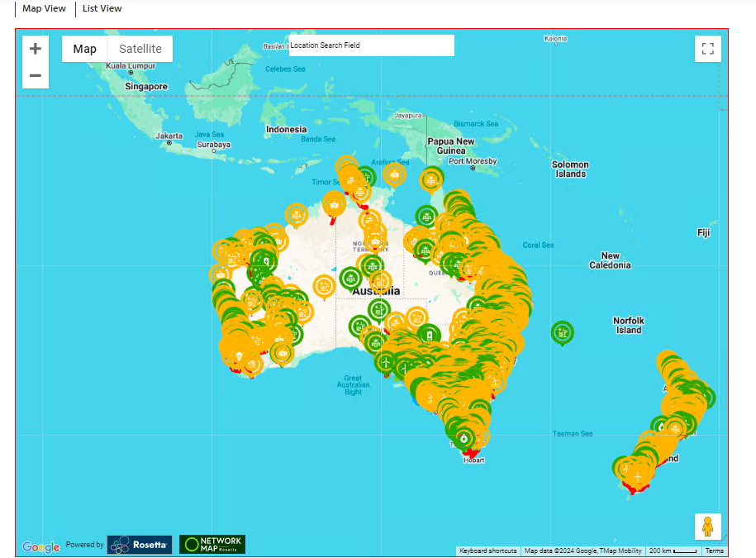Click the green wind turbine marker near the Bight

384,362
